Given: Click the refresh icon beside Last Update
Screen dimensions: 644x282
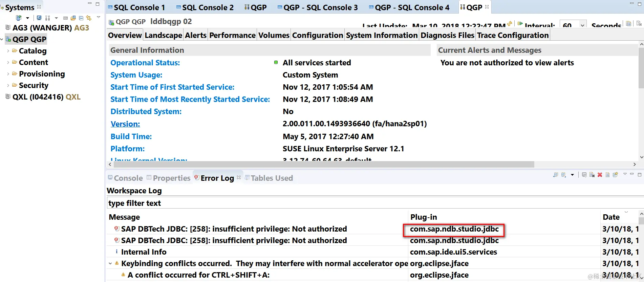Looking at the screenshot, I should 510,24.
